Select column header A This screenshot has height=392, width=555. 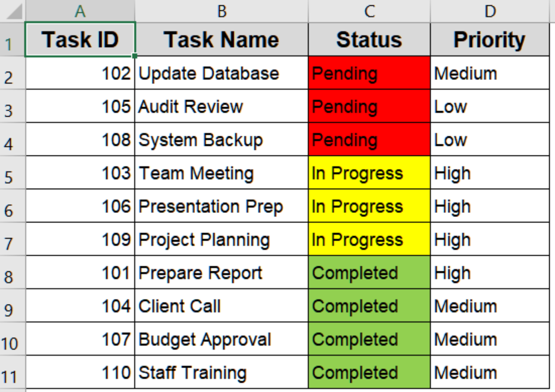pyautogui.click(x=79, y=11)
